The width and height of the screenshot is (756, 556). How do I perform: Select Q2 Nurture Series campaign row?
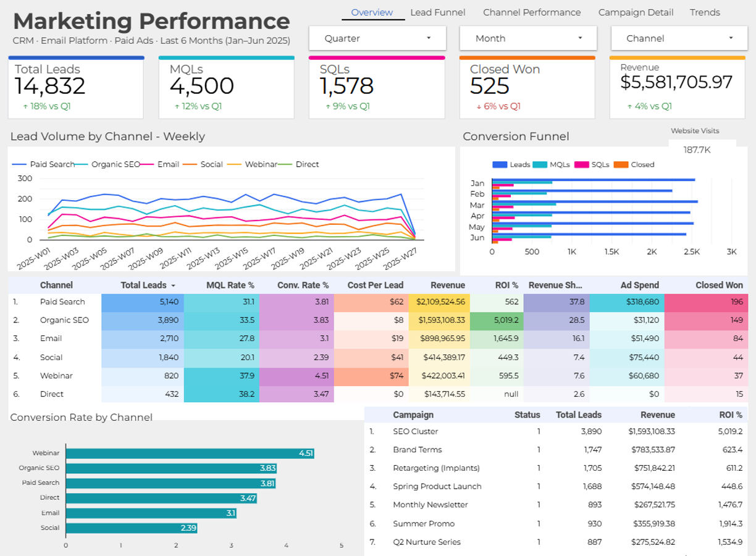(x=556, y=542)
